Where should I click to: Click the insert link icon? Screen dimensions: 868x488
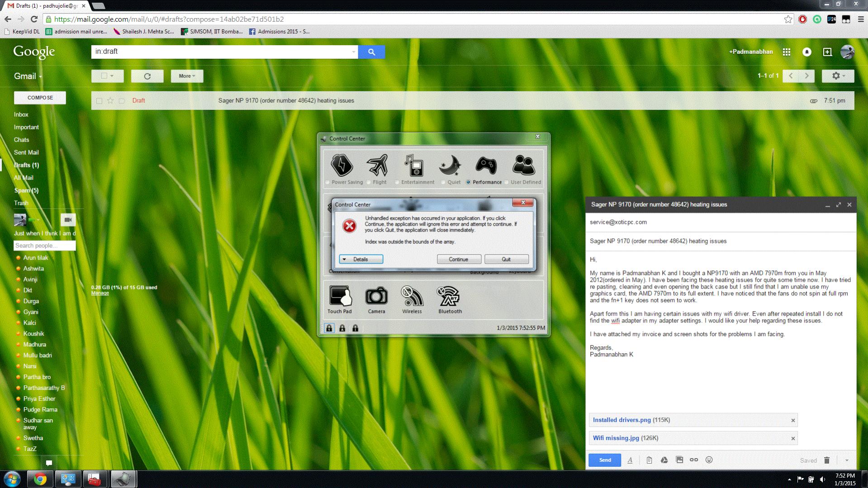click(x=694, y=460)
